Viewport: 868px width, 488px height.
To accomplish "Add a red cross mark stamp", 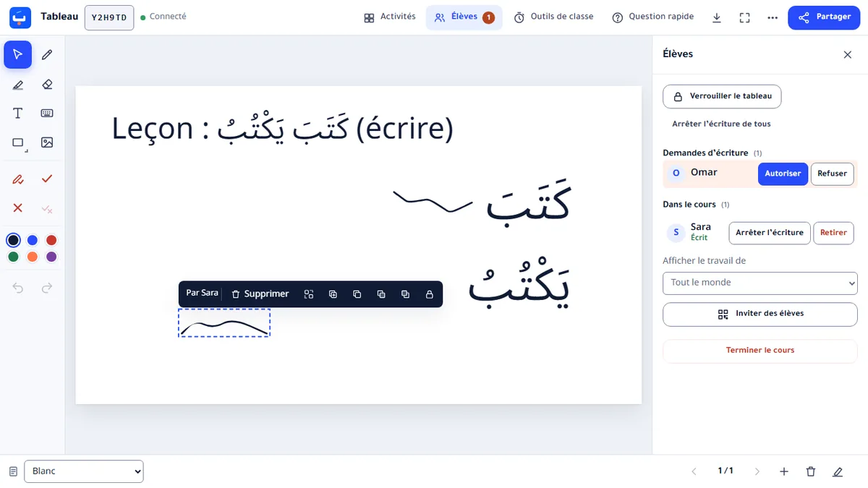I will [18, 208].
